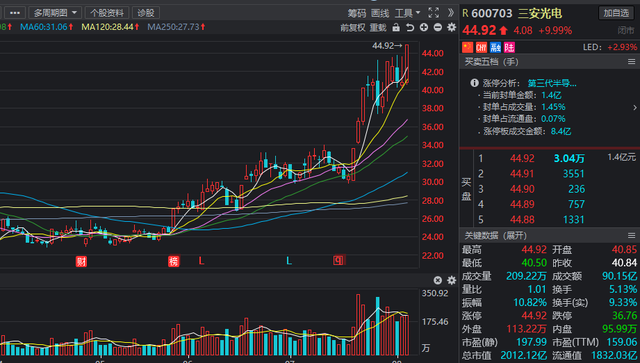Zoom out chart with minus icon

[438, 27]
